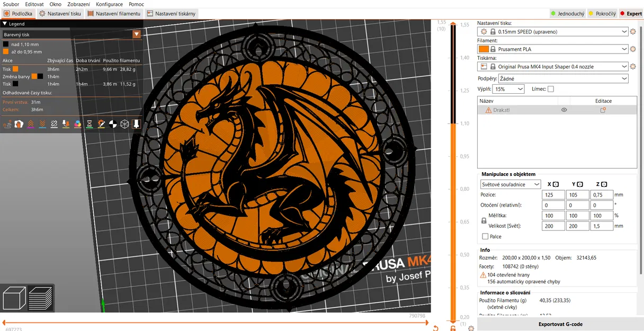
Task: Open the Prusament PLA filament dropdown
Action: click(x=553, y=49)
